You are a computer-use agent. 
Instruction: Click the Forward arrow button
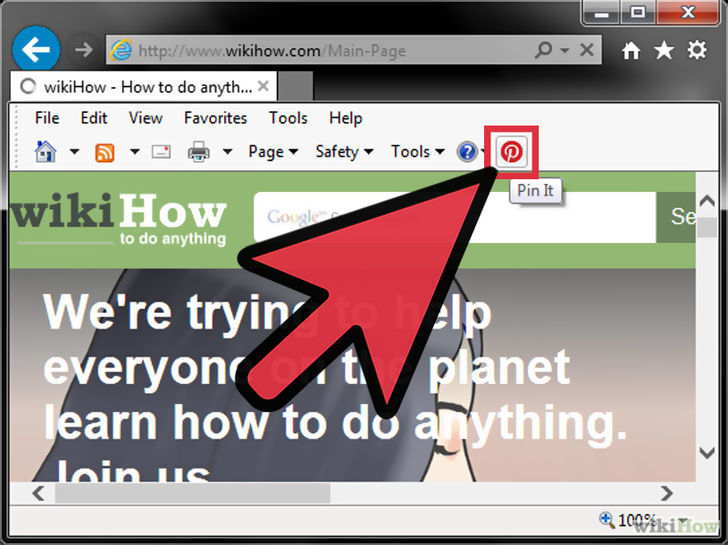pos(84,50)
